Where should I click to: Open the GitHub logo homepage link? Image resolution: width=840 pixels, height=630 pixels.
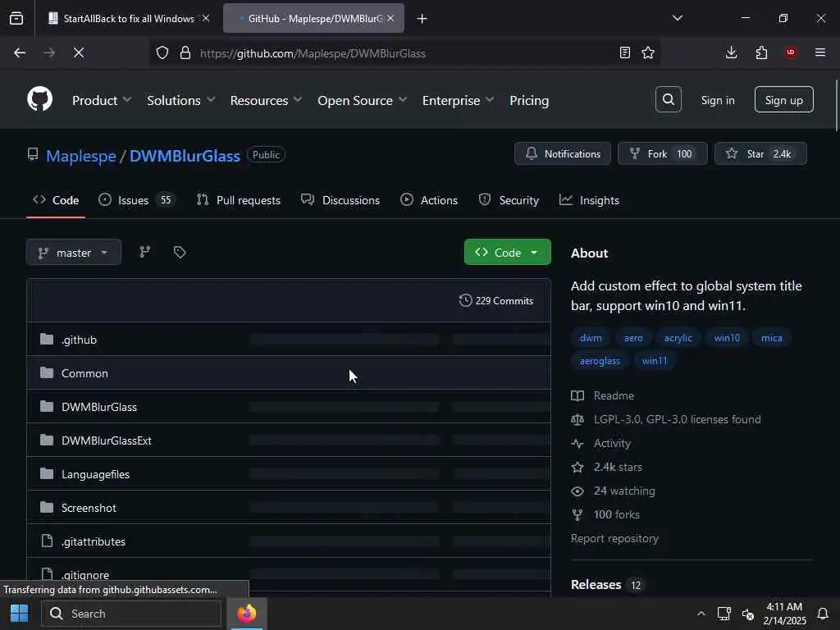pyautogui.click(x=39, y=99)
